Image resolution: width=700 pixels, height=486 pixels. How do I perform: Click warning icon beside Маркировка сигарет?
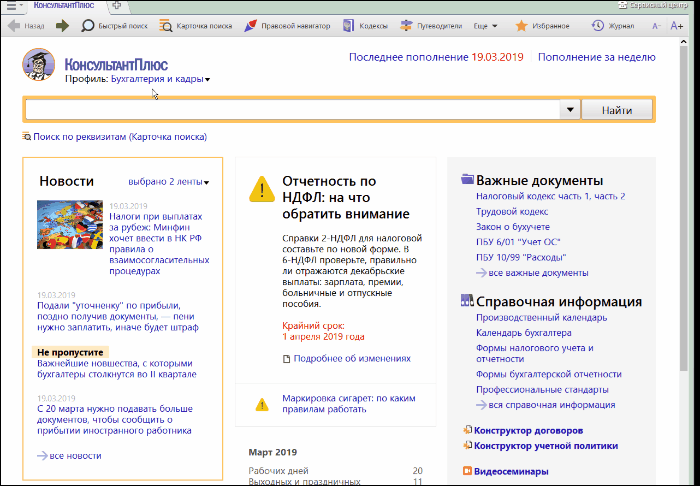pyautogui.click(x=262, y=405)
